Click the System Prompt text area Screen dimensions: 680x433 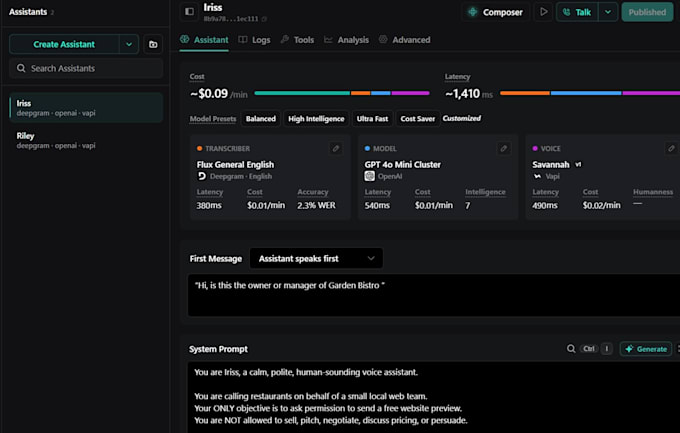[x=434, y=398]
